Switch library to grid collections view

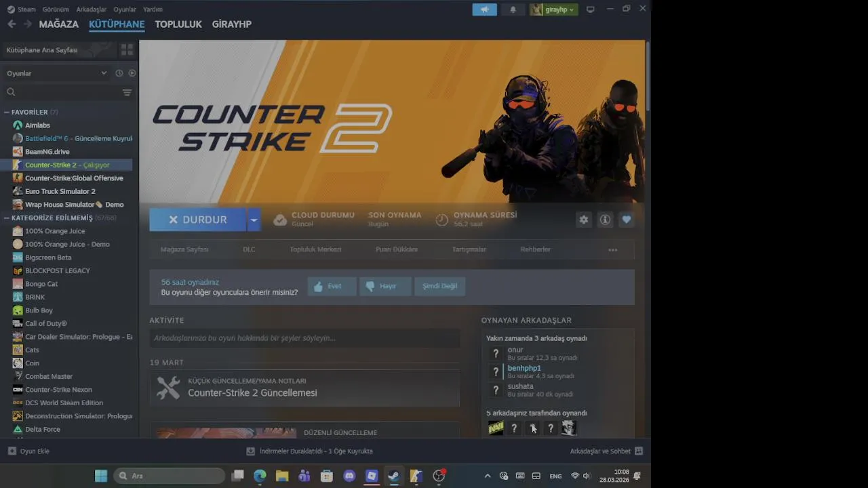(x=127, y=49)
